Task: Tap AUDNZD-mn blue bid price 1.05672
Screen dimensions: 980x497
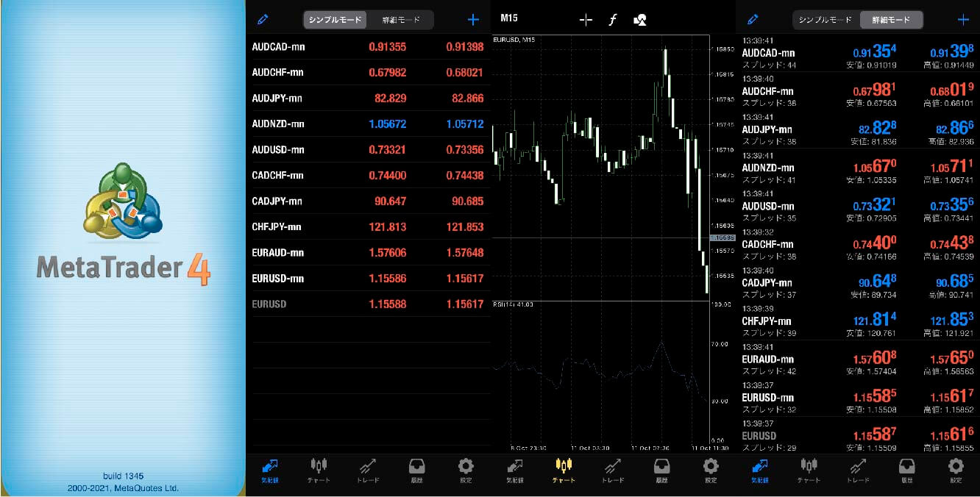Action: pos(388,124)
